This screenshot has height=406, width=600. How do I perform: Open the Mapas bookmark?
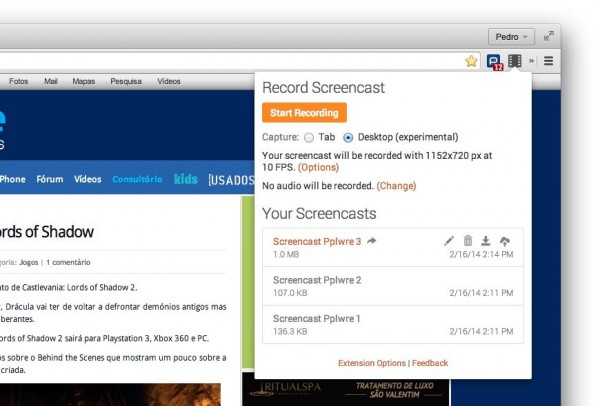coord(83,81)
